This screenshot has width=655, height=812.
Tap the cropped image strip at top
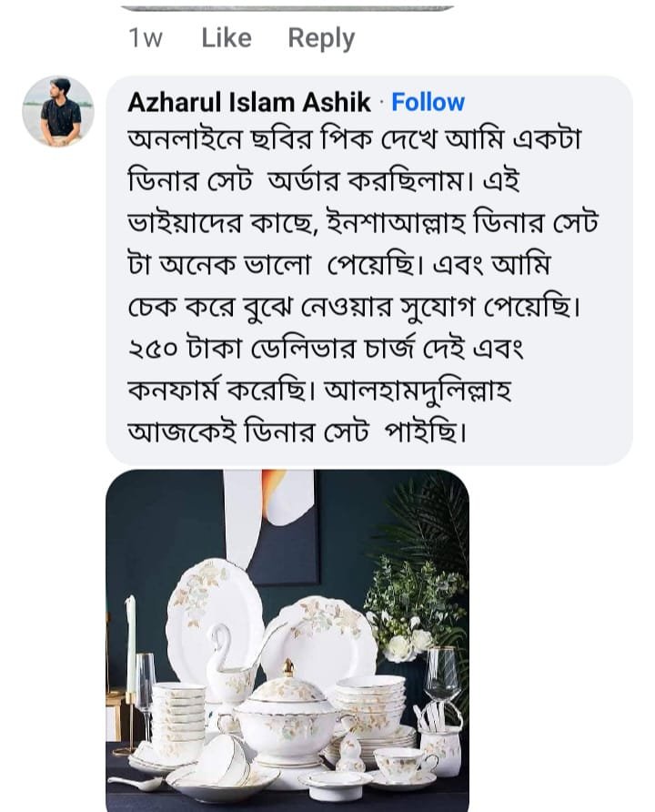(287, 7)
